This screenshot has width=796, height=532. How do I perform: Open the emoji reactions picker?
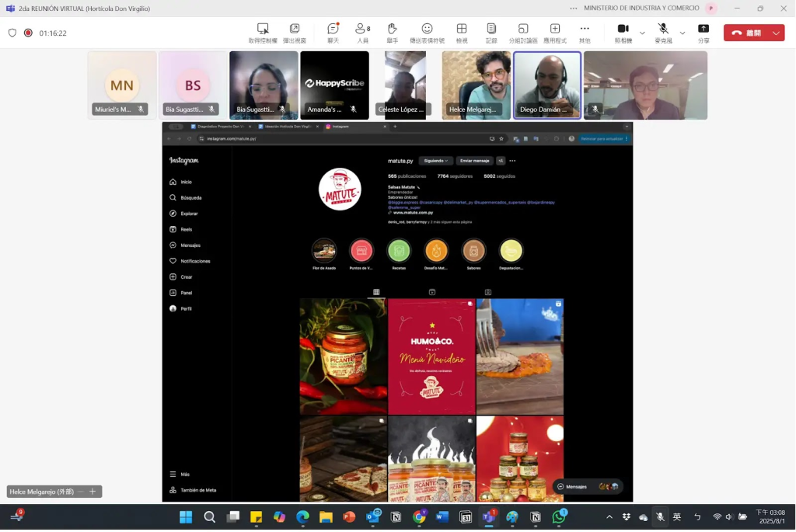pyautogui.click(x=427, y=33)
